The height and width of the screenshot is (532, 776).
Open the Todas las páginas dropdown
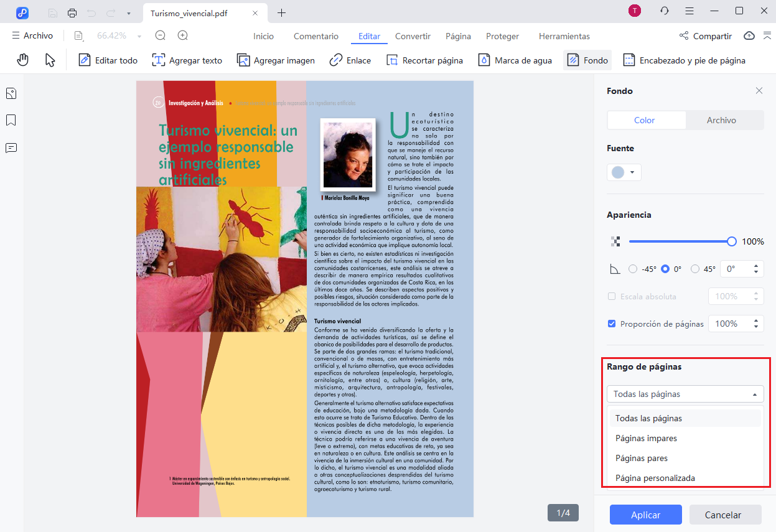click(x=685, y=393)
